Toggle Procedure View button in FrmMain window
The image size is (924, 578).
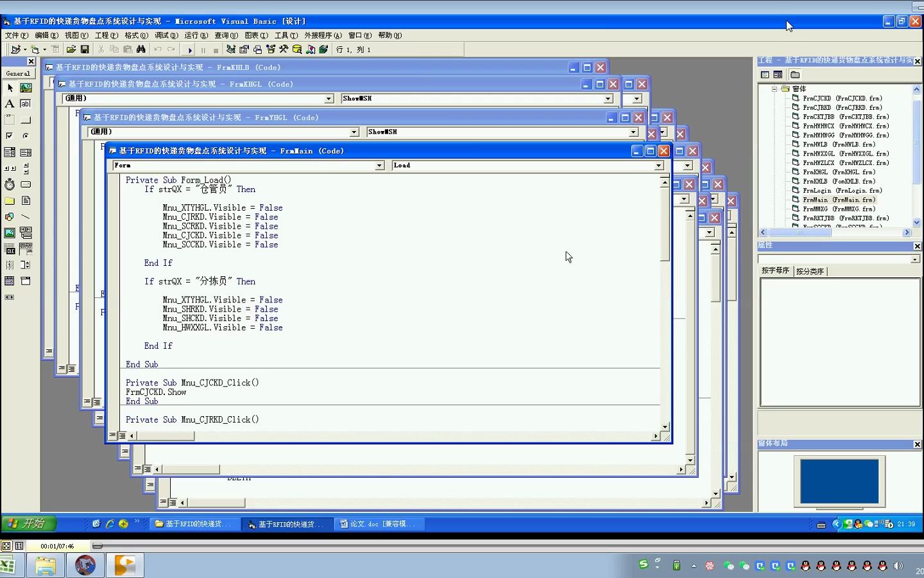(x=112, y=435)
